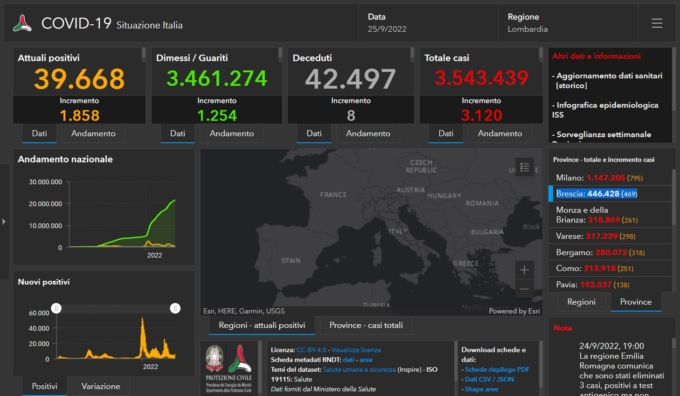
Task: Switch to Province - casi totali map tab
Action: (366, 325)
